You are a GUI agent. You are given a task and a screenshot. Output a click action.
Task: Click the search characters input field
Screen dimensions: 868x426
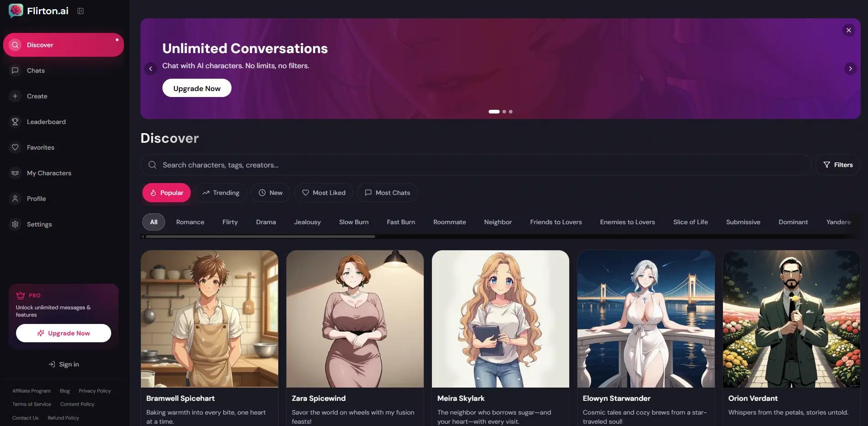[476, 165]
